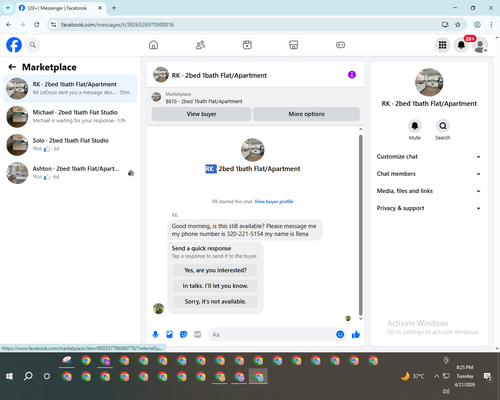Viewport: 500px width, 400px height.
Task: Open Facebook search magnifier
Action: click(33, 45)
